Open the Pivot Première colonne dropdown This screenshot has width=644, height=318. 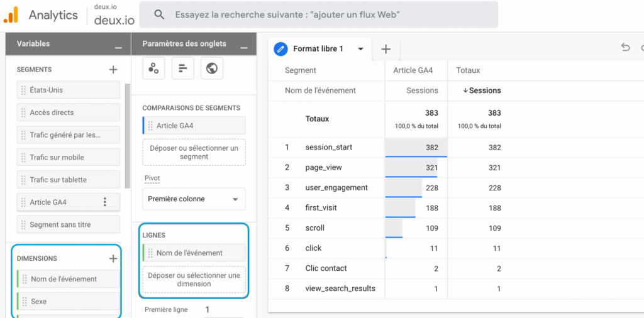(x=194, y=199)
